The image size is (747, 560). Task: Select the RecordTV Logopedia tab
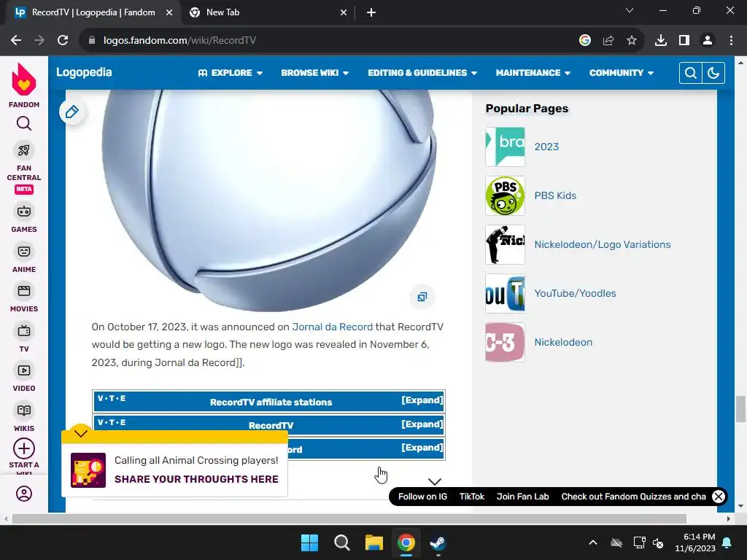coord(93,13)
